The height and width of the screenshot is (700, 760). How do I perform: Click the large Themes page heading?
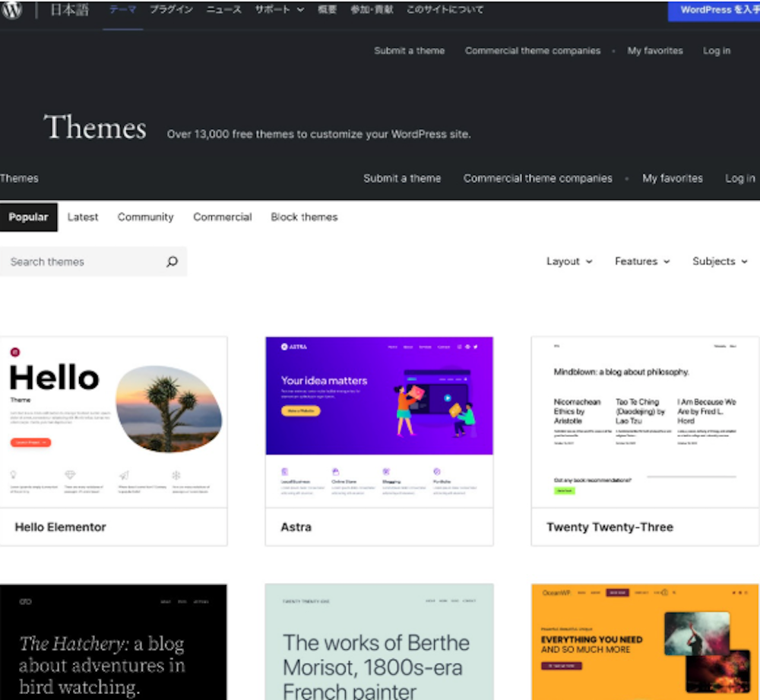pos(95,128)
